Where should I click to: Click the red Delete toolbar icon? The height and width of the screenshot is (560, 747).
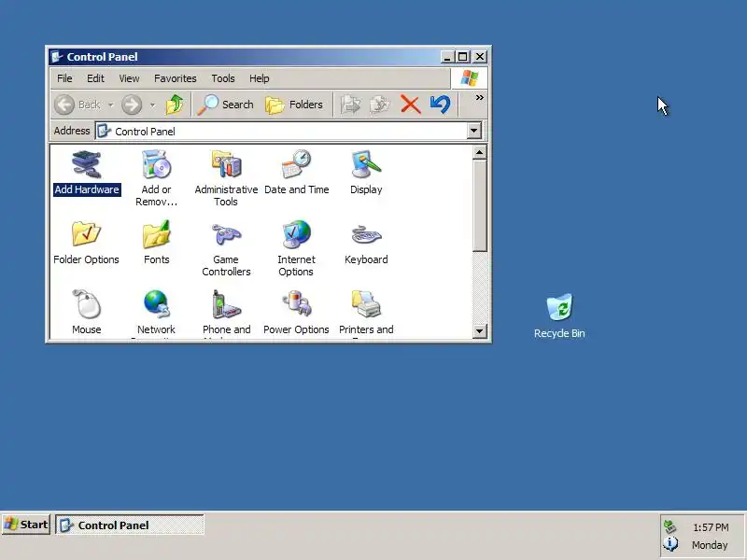tap(410, 105)
